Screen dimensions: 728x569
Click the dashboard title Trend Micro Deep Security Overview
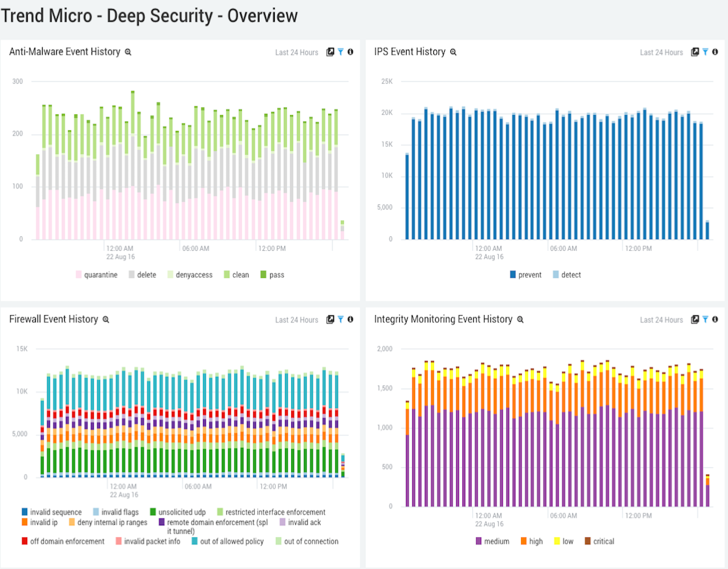[x=149, y=15]
